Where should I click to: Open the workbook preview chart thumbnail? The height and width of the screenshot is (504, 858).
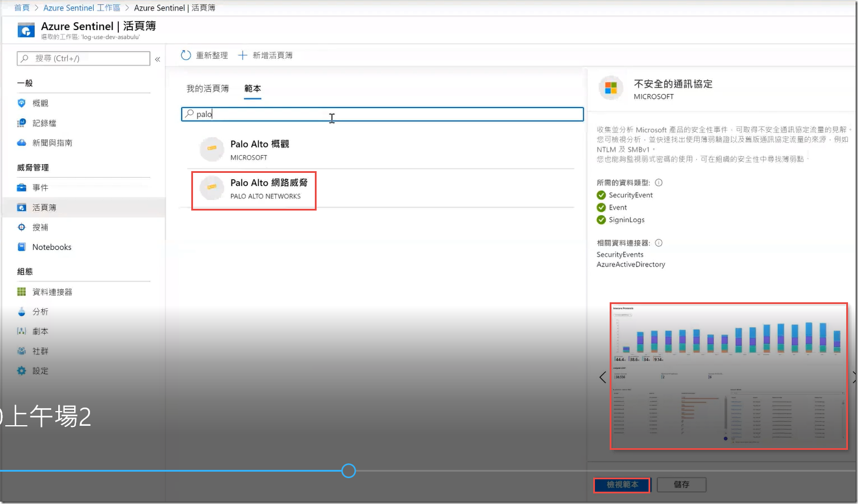click(729, 376)
